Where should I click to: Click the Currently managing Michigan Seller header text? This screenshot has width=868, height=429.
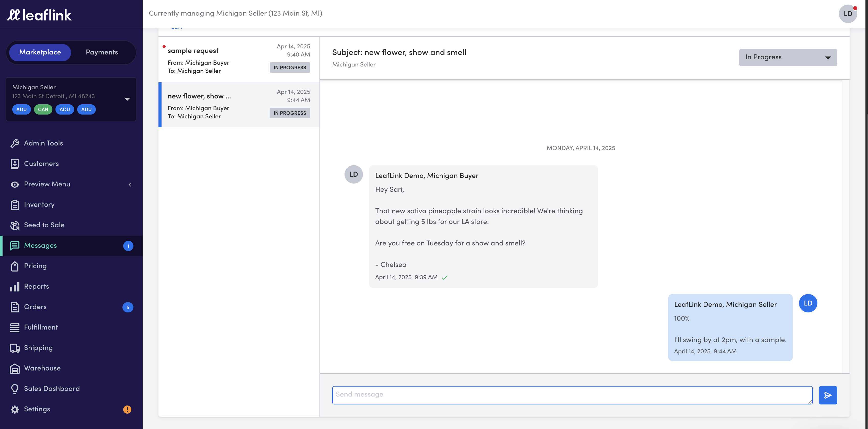[236, 14]
